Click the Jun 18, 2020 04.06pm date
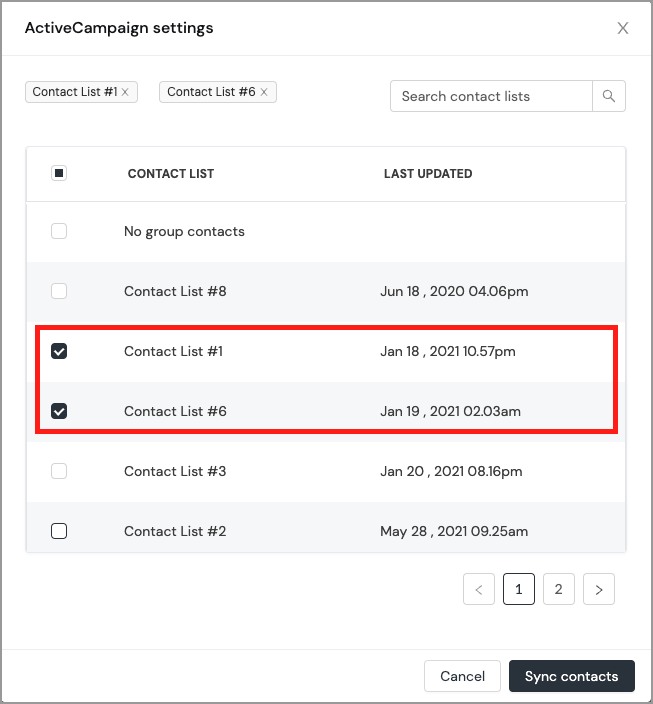The image size is (653, 704). (454, 291)
